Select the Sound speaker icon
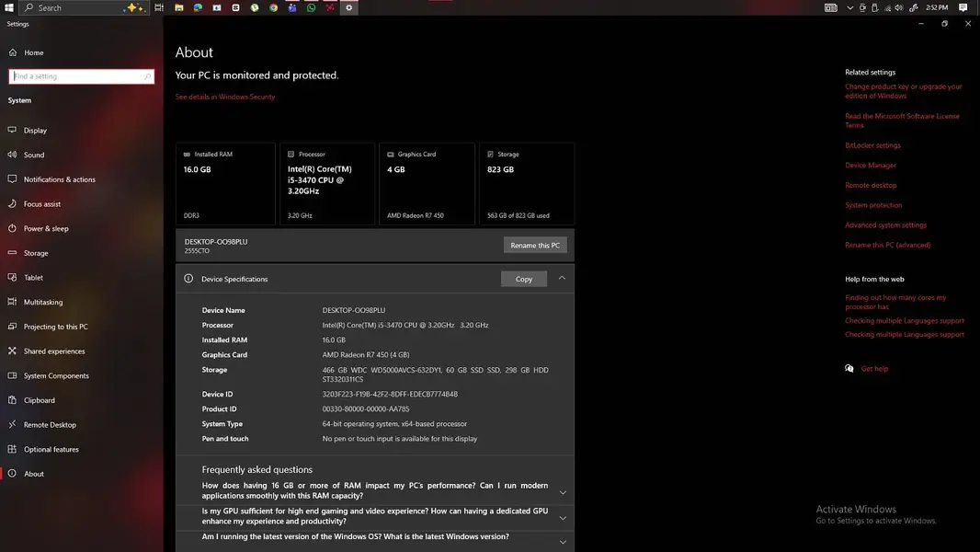Viewport: 980px width, 552px height. pyautogui.click(x=12, y=155)
